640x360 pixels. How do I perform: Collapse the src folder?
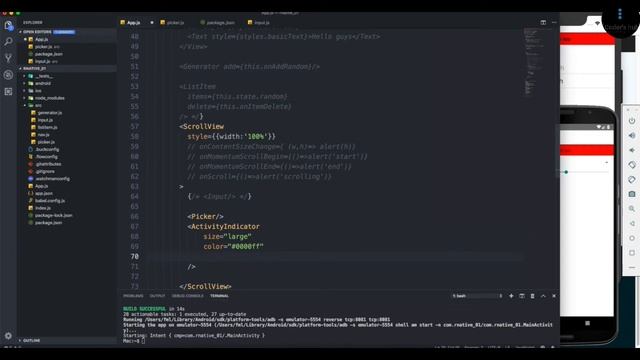37,106
